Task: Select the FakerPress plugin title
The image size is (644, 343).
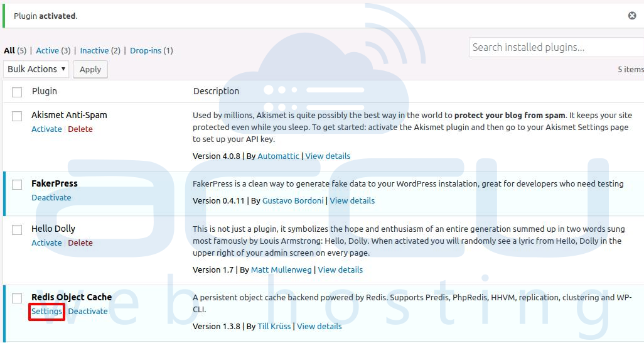Action: tap(55, 184)
